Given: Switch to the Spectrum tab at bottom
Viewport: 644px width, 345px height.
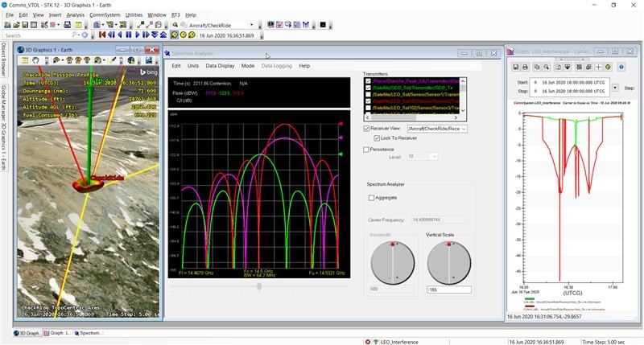Looking at the screenshot, I should point(88,333).
